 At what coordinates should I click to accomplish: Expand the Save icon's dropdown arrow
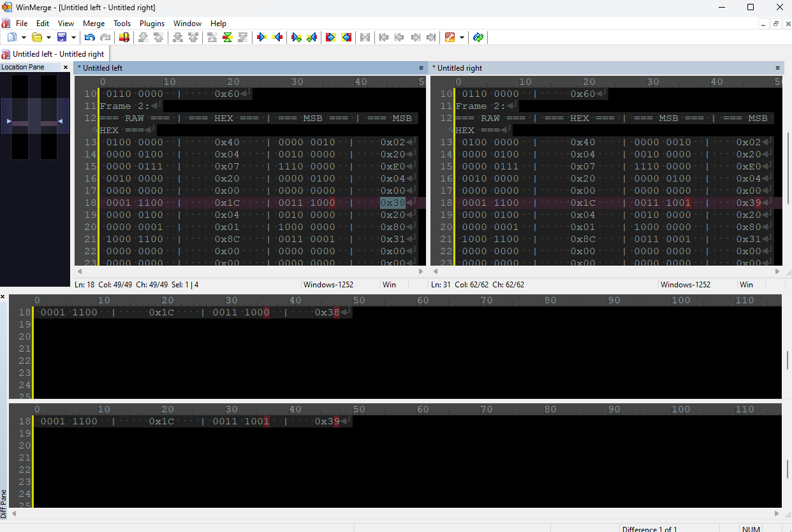pos(73,38)
